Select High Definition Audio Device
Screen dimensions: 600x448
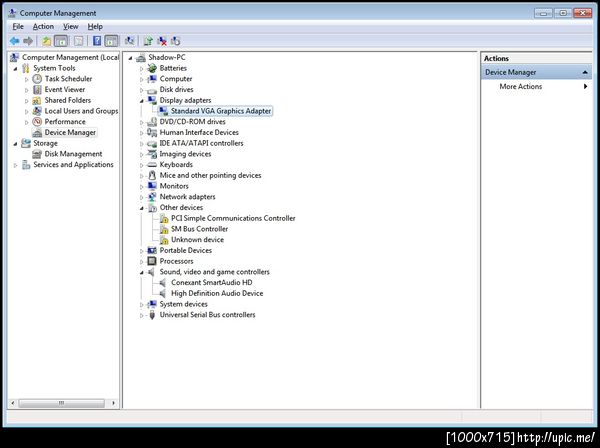pos(217,293)
